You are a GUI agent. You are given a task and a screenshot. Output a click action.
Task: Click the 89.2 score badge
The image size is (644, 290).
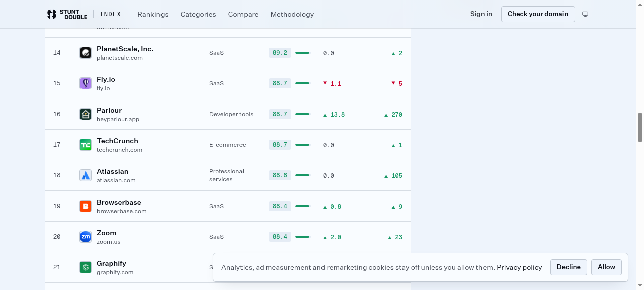[280, 53]
